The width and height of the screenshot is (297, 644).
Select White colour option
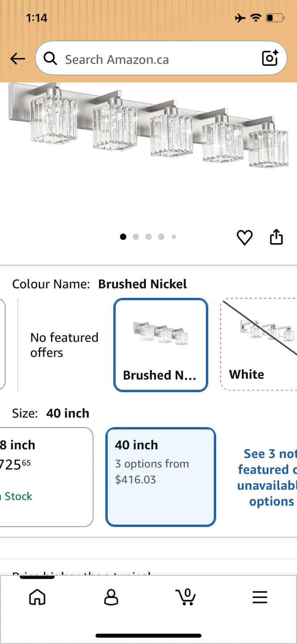pyautogui.click(x=259, y=344)
